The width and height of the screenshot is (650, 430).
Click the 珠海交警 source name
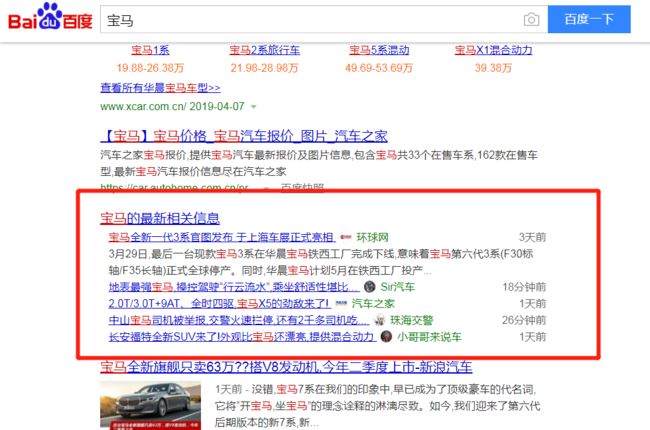[412, 320]
